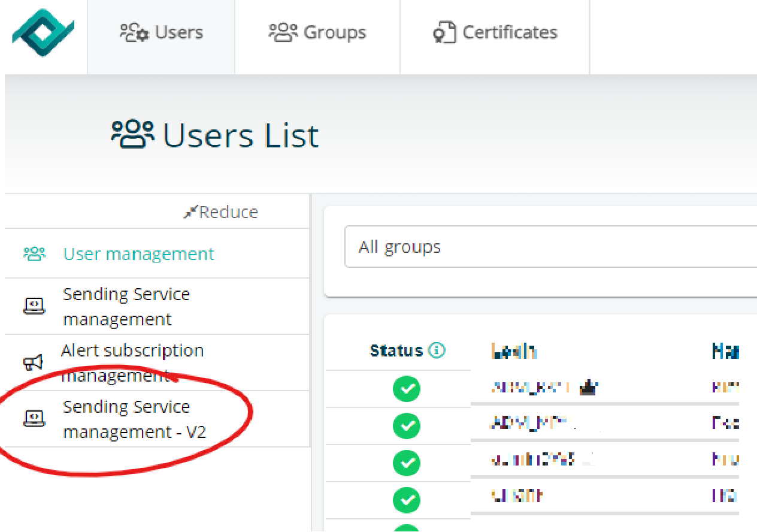Go to the Certificates tab

coord(495,32)
